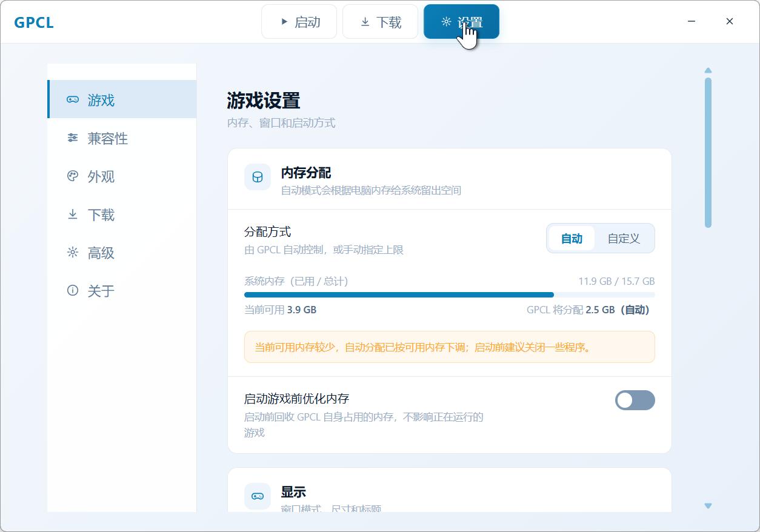The image size is (760, 532).
Task: Click the 内存、窗口和启动方式 subtitle
Action: 281,123
